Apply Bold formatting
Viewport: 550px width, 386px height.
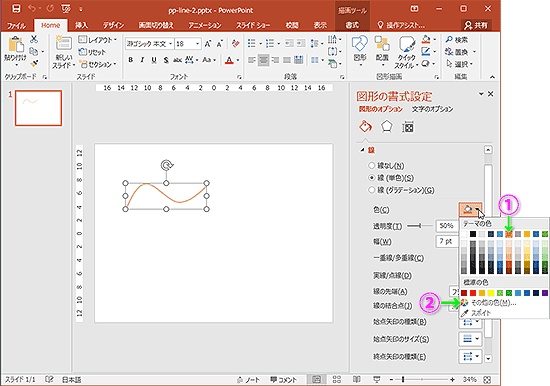click(x=130, y=60)
